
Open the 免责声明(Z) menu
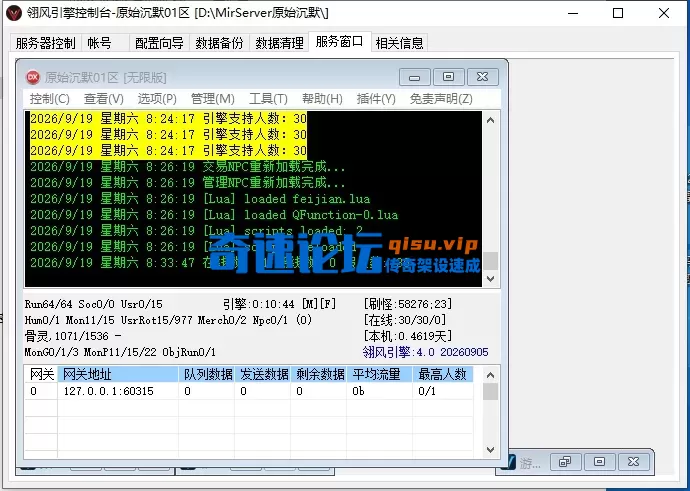coord(441,99)
